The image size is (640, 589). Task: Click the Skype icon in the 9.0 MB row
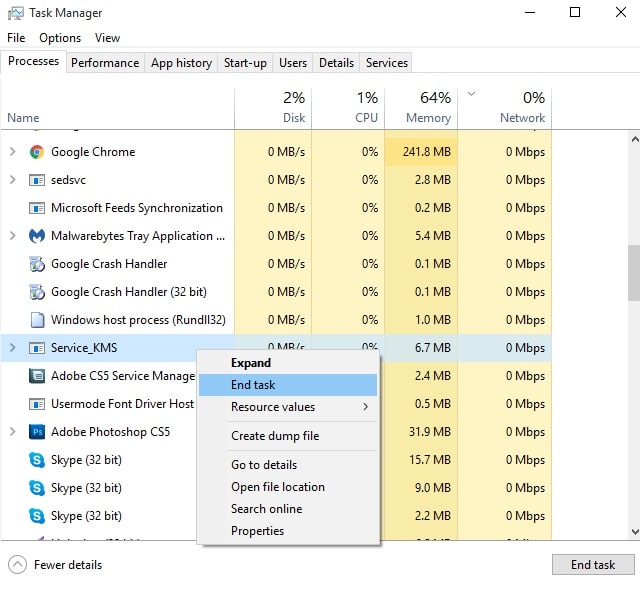tap(37, 488)
